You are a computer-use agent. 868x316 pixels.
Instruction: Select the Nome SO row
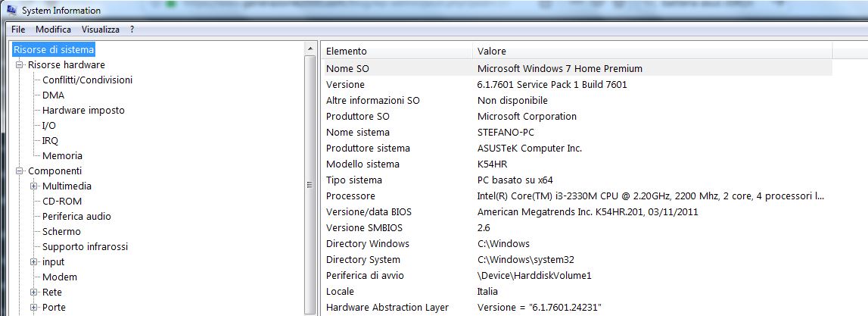point(577,69)
